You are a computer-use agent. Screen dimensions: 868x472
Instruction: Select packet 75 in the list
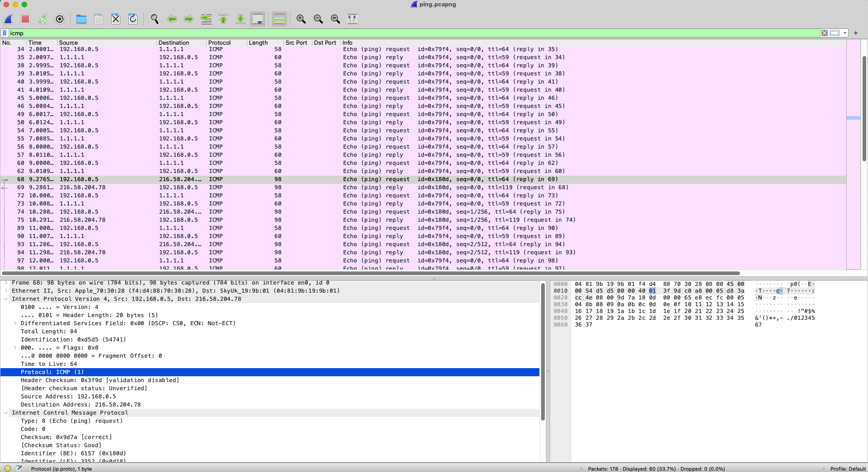[181, 220]
